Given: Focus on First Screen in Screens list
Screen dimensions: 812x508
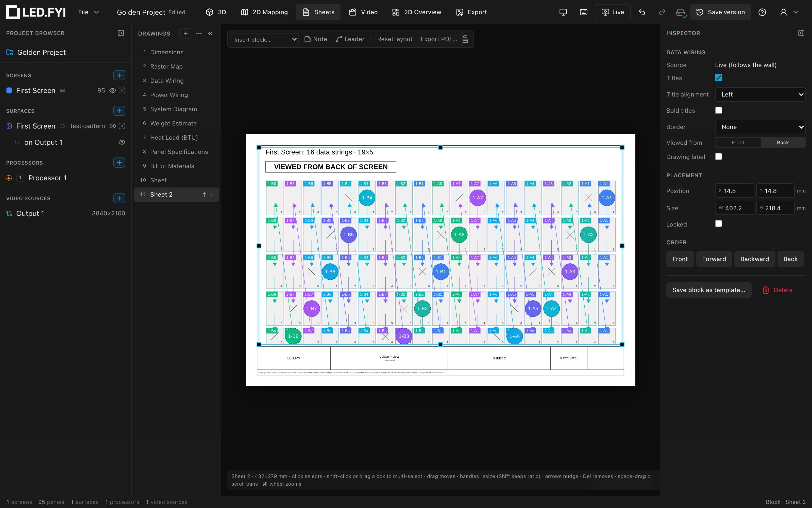Looking at the screenshot, I should coord(122,90).
